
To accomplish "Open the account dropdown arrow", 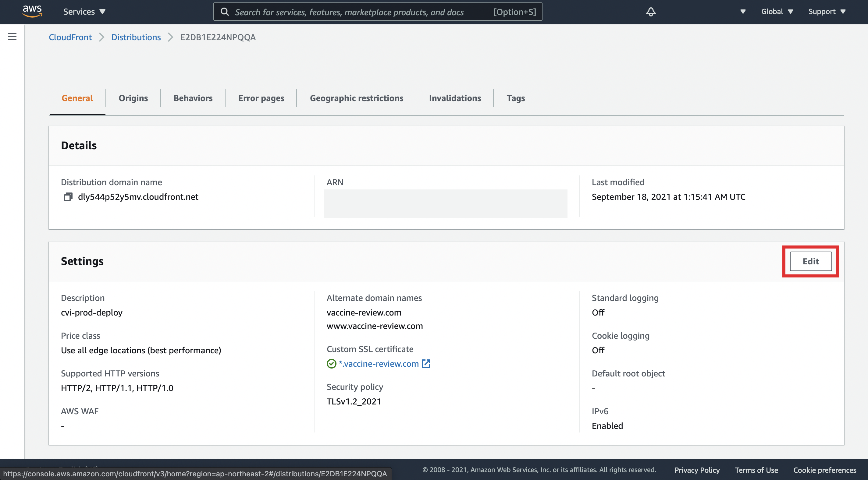I will [x=743, y=12].
